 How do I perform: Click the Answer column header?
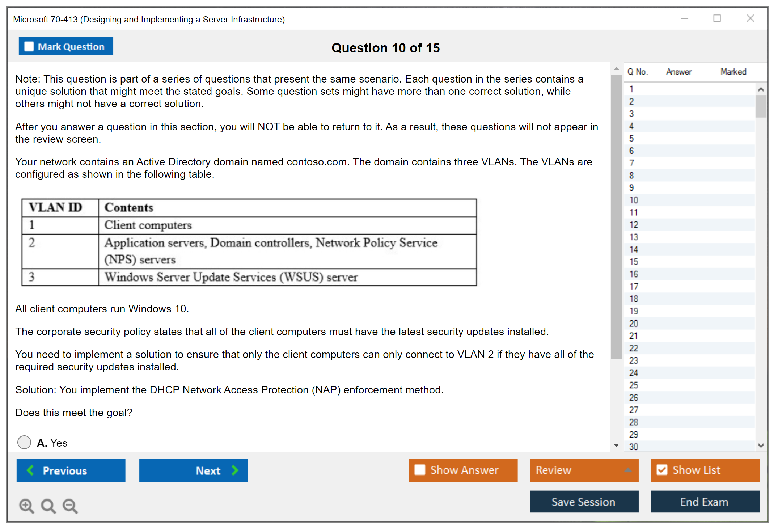[x=678, y=72]
